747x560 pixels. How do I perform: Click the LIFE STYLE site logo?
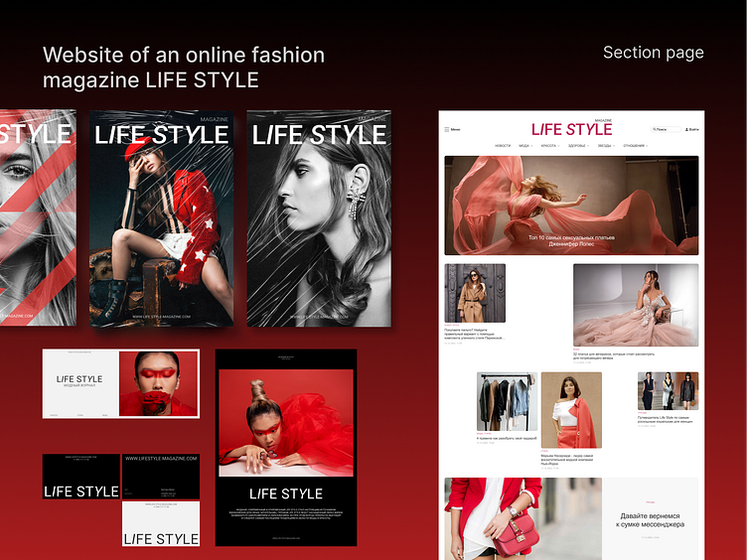pos(572,129)
